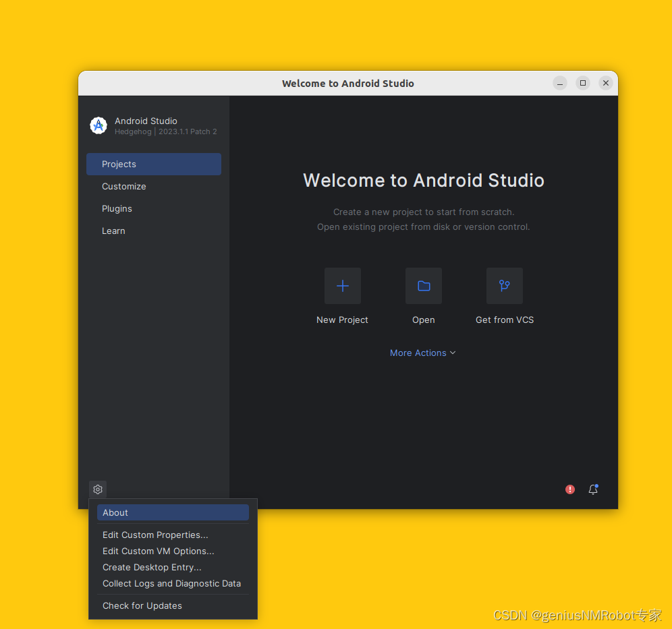
Task: Select Edit Custom VM Options... menu entry
Action: pyautogui.click(x=173, y=551)
